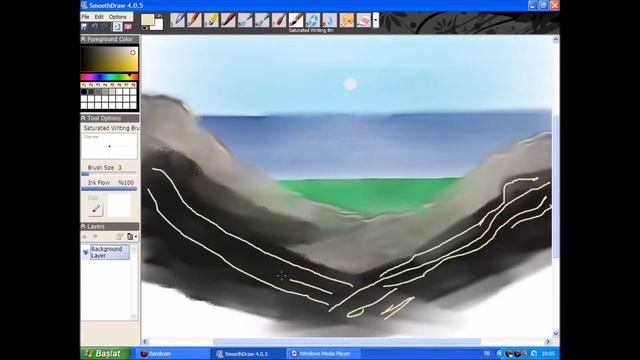Select the pink eraser tool
The height and width of the screenshot is (360, 640).
pyautogui.click(x=364, y=20)
